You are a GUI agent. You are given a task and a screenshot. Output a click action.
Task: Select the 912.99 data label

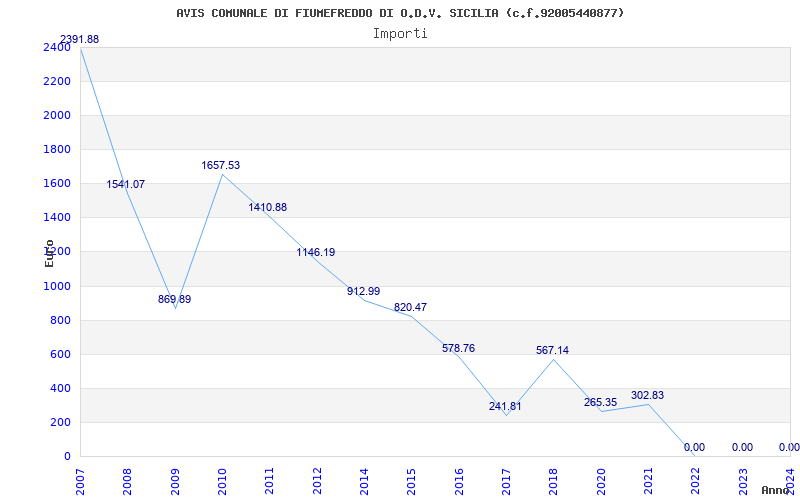[363, 291]
